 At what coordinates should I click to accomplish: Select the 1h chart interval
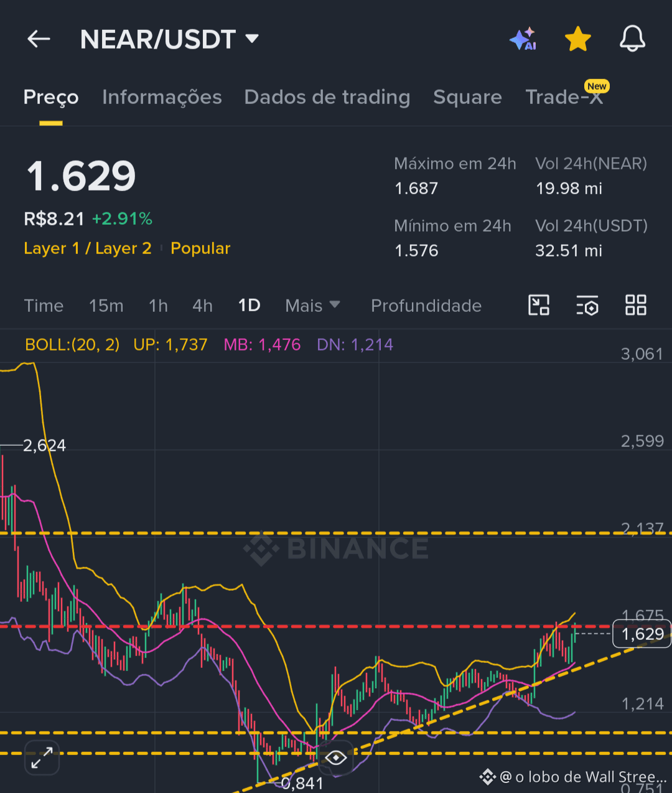click(x=158, y=306)
